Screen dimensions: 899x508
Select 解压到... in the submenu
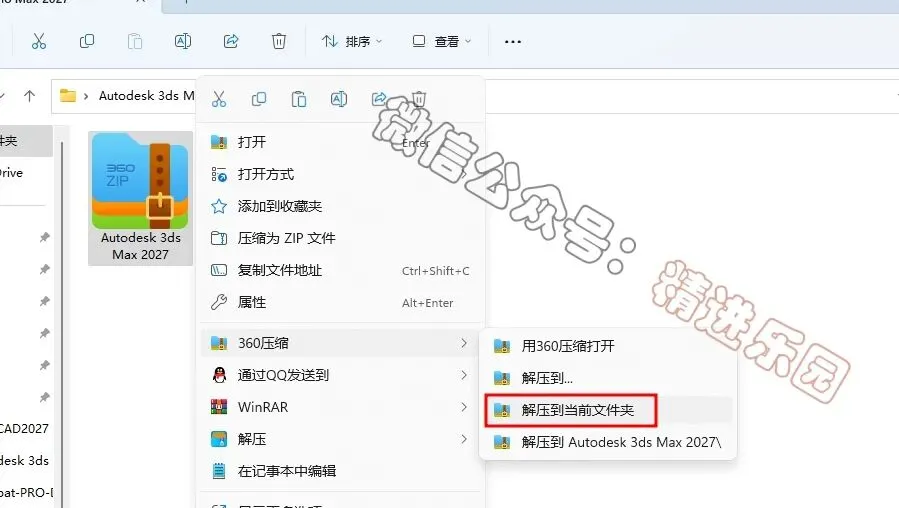pyautogui.click(x=608, y=378)
